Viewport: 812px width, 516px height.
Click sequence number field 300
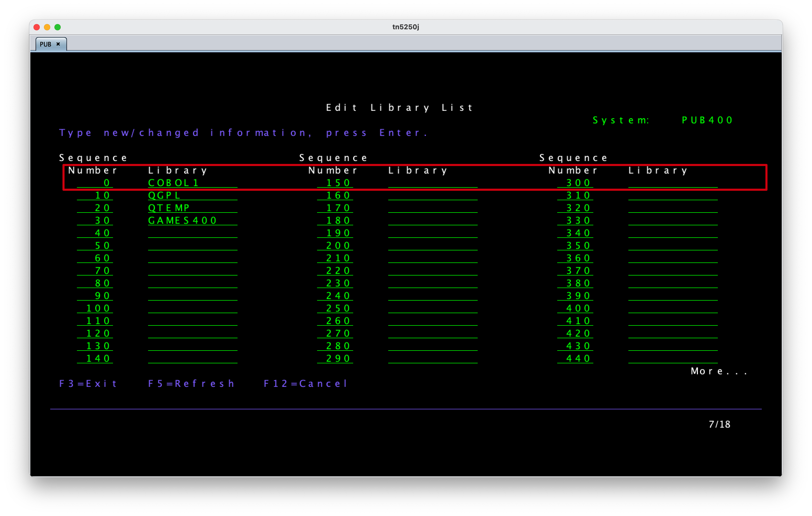(x=575, y=183)
